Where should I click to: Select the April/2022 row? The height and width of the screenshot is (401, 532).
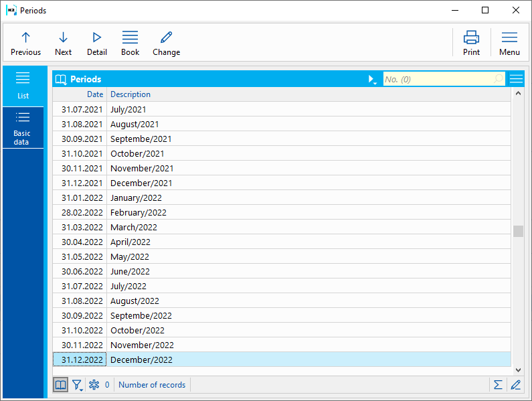coord(282,242)
